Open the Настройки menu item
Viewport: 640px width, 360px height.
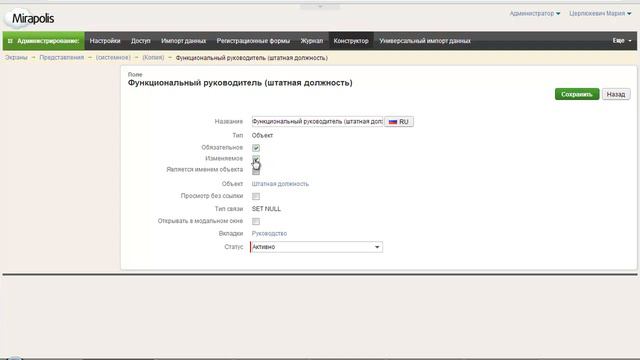click(x=105, y=41)
